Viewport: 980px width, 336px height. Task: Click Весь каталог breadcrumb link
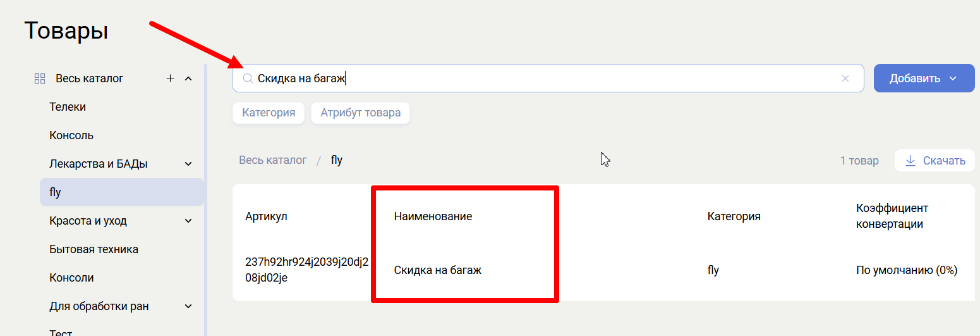[x=272, y=160]
